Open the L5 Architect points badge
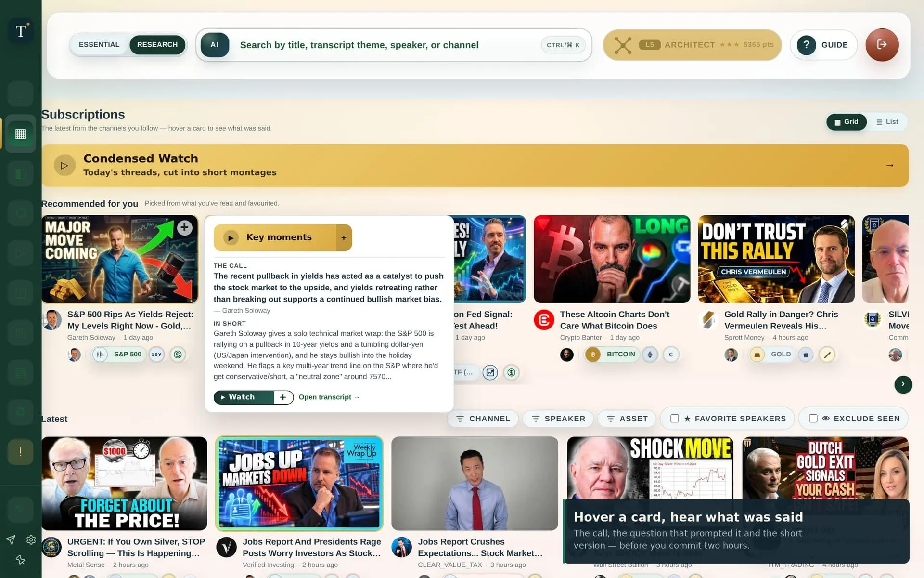This screenshot has height=578, width=924. tap(692, 45)
